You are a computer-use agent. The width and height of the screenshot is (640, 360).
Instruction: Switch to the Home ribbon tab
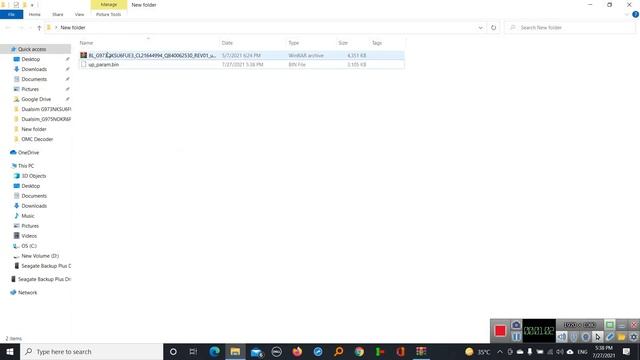[35, 14]
